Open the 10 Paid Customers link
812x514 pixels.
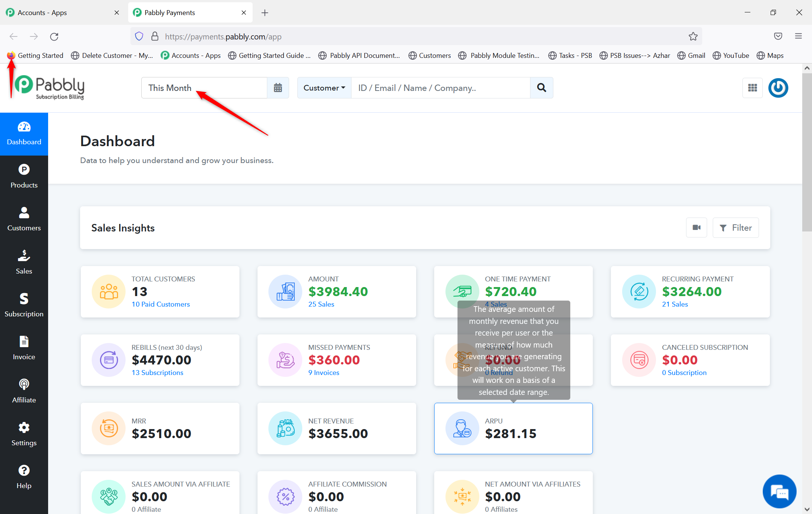(161, 304)
